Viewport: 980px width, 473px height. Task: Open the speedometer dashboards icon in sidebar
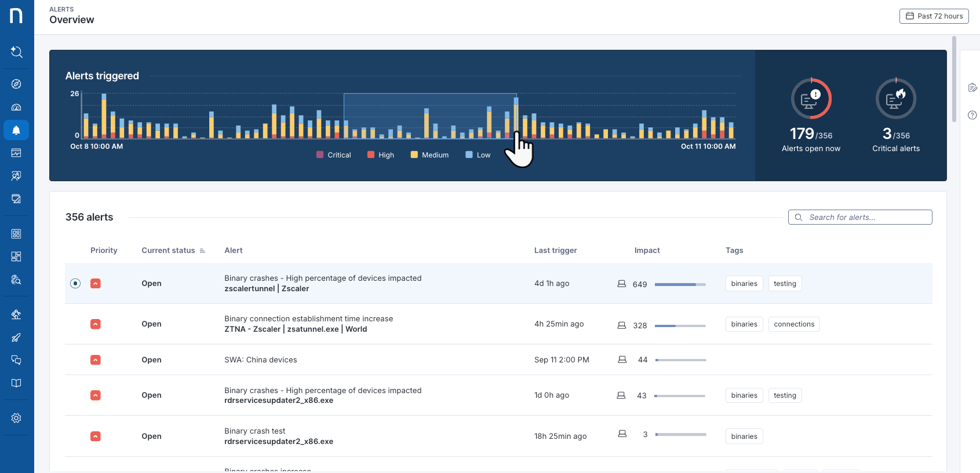pyautogui.click(x=16, y=107)
